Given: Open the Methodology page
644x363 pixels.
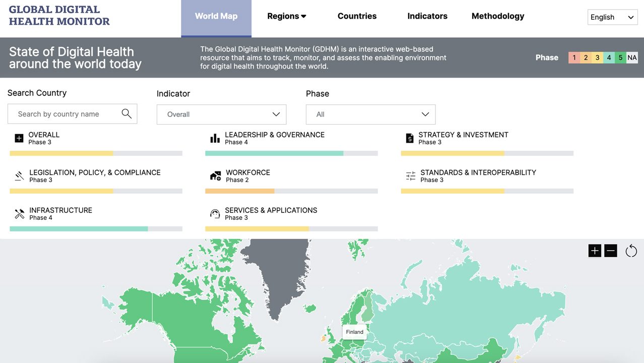Looking at the screenshot, I should point(498,16).
